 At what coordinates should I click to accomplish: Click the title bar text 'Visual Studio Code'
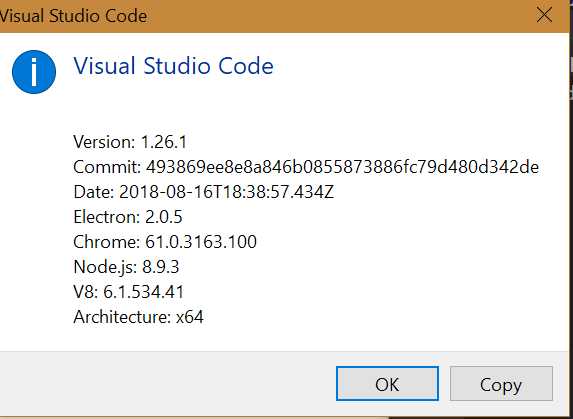[x=73, y=16]
